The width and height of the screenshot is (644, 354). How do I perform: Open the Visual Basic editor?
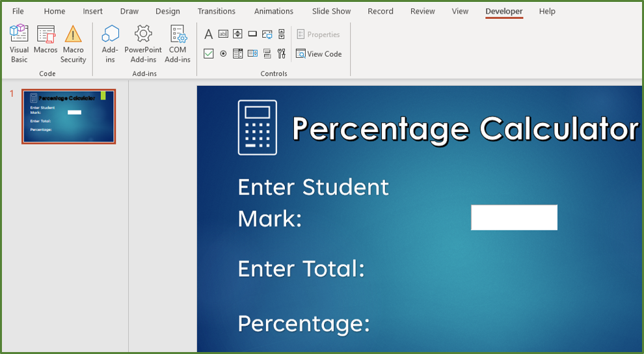point(19,44)
